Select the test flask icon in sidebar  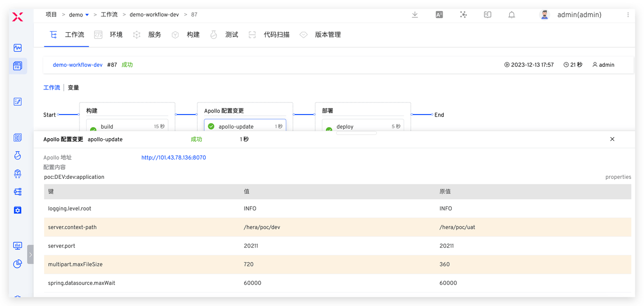[x=18, y=156]
